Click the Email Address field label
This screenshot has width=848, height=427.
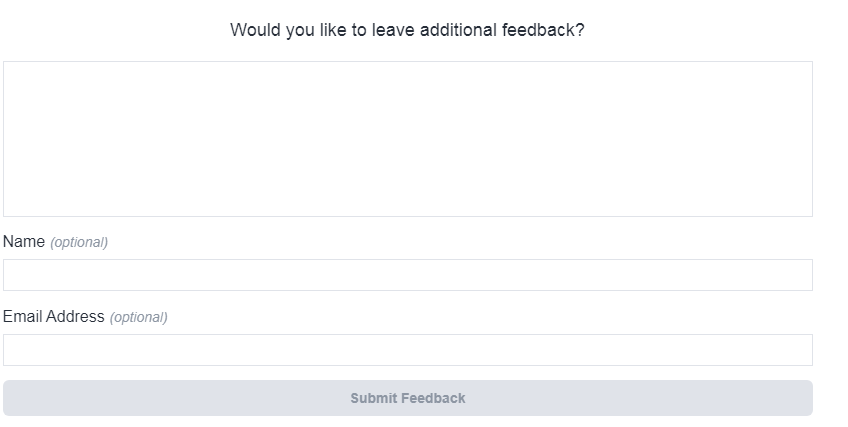point(54,316)
